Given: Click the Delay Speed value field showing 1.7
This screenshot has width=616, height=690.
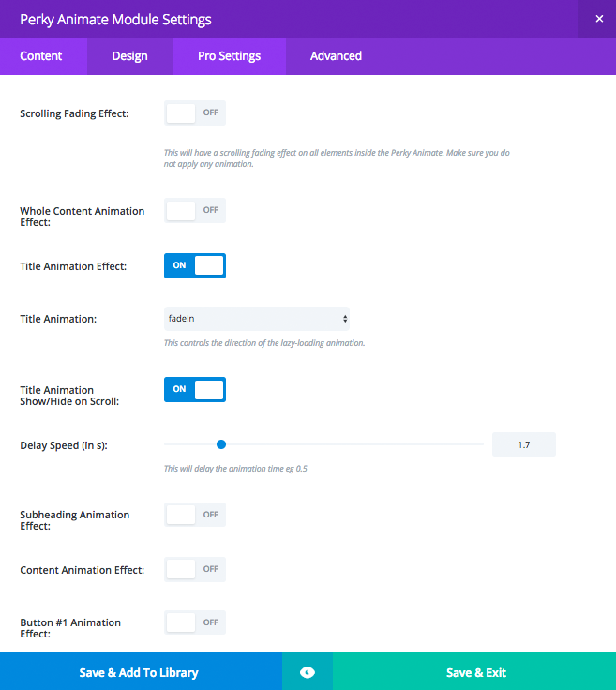Looking at the screenshot, I should 523,444.
